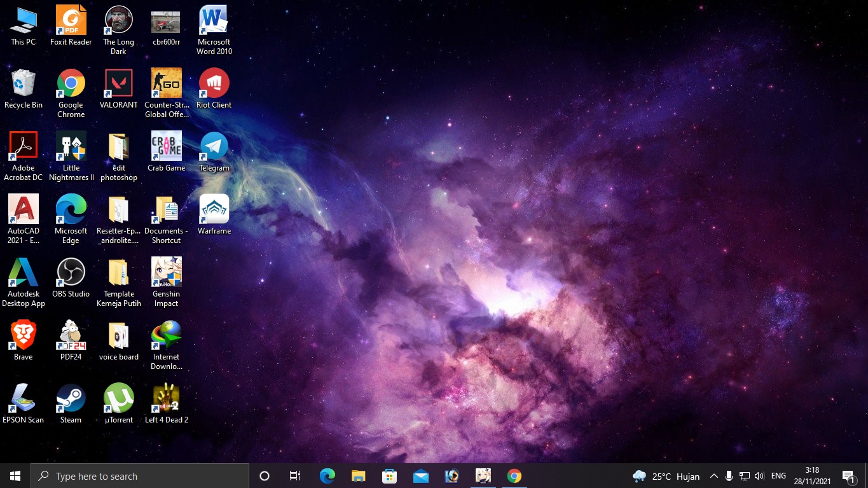Open the Windows Start menu
This screenshot has height=488, width=868.
[x=15, y=476]
